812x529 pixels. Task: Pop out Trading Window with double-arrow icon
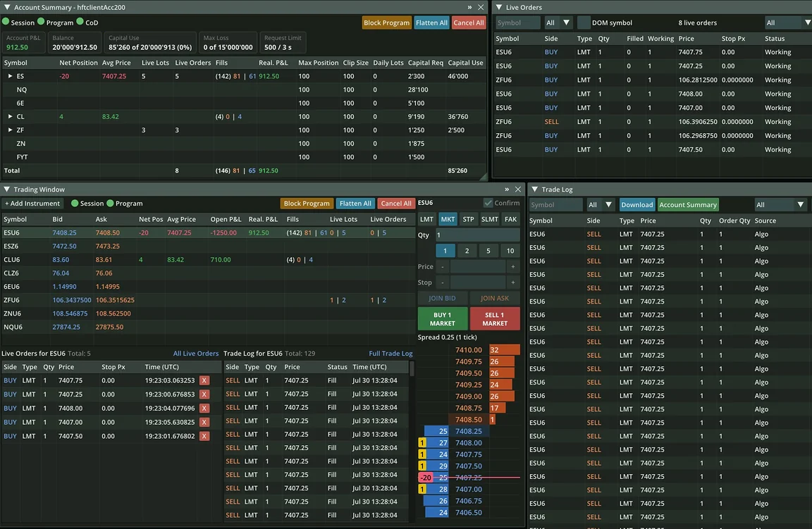click(x=507, y=189)
